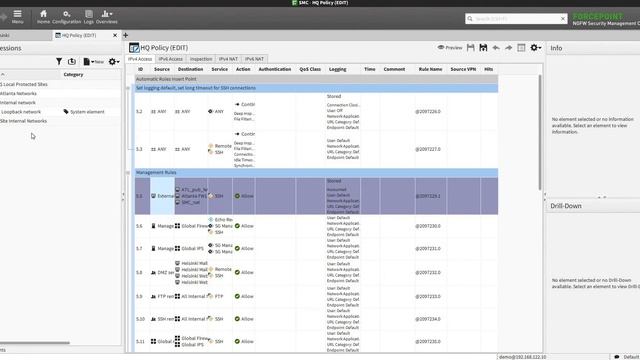640x360 pixels.
Task: Switch to the IPv4 Access tab
Action: coord(140,59)
